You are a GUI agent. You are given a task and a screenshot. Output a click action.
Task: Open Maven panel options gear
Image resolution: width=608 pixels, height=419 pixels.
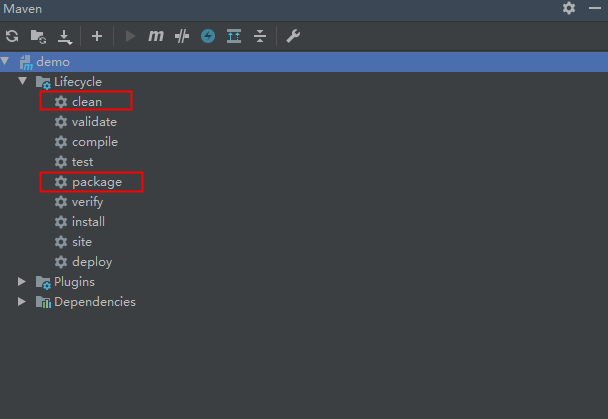(569, 8)
